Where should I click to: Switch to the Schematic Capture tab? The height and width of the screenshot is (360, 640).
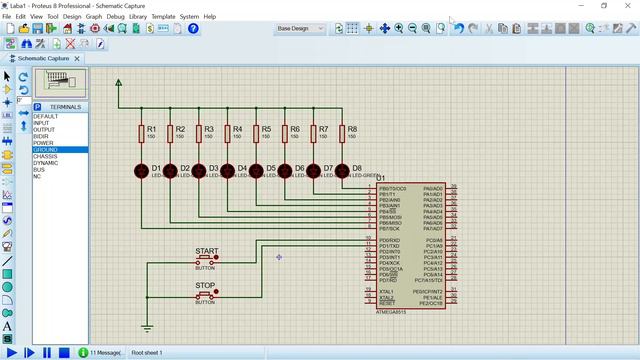[x=43, y=58]
